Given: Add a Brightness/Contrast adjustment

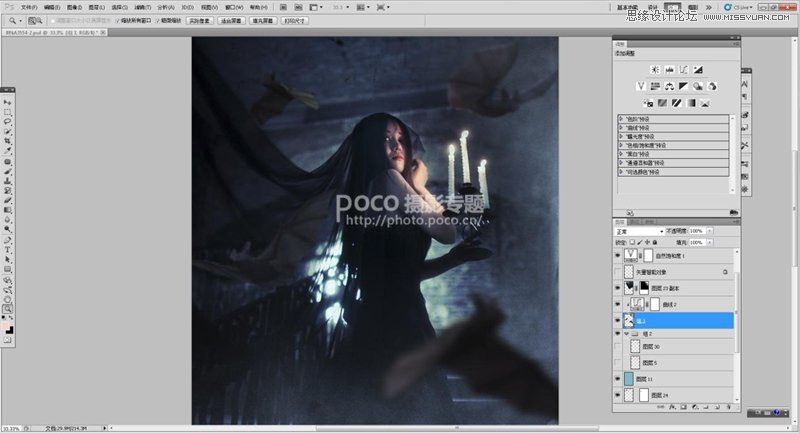Looking at the screenshot, I should tap(655, 70).
